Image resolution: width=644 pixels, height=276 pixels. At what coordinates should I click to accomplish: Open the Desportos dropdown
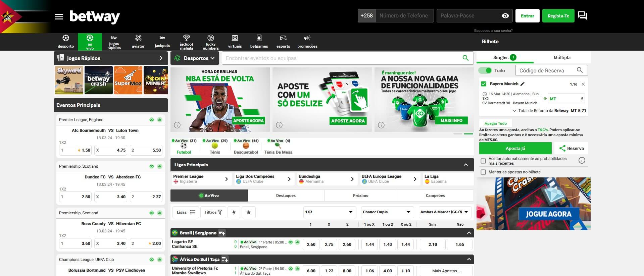[195, 58]
